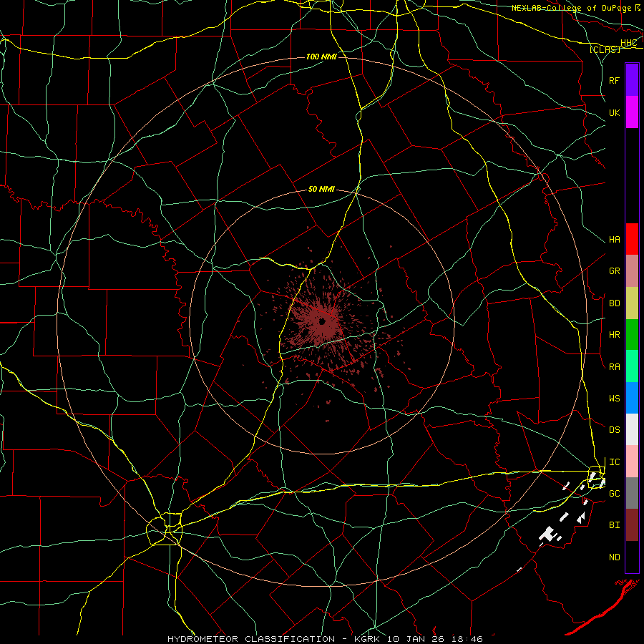Click the IC legend label
The width and height of the screenshot is (644, 644).
click(614, 462)
